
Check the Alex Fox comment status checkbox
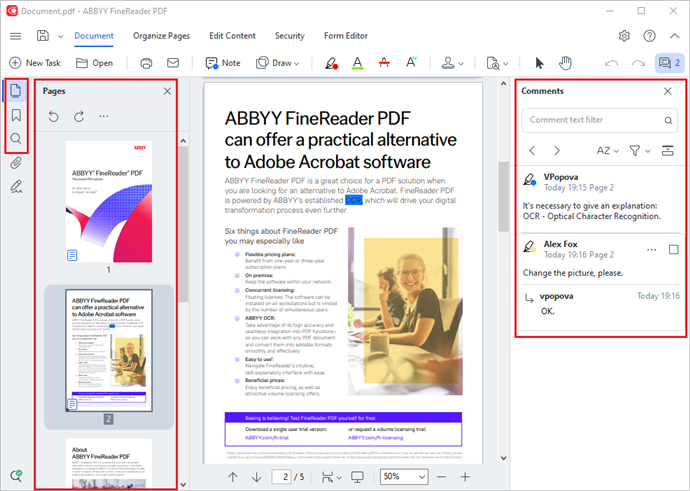point(673,249)
